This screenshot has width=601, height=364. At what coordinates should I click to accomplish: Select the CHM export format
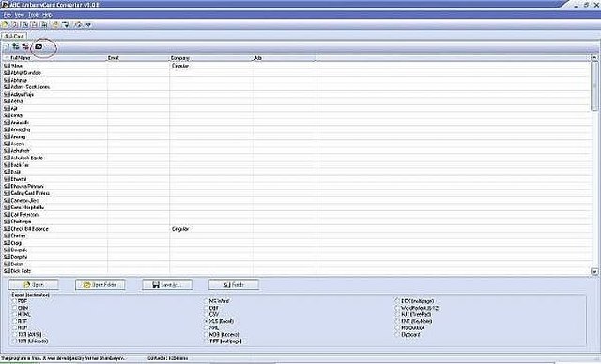pyautogui.click(x=20, y=308)
